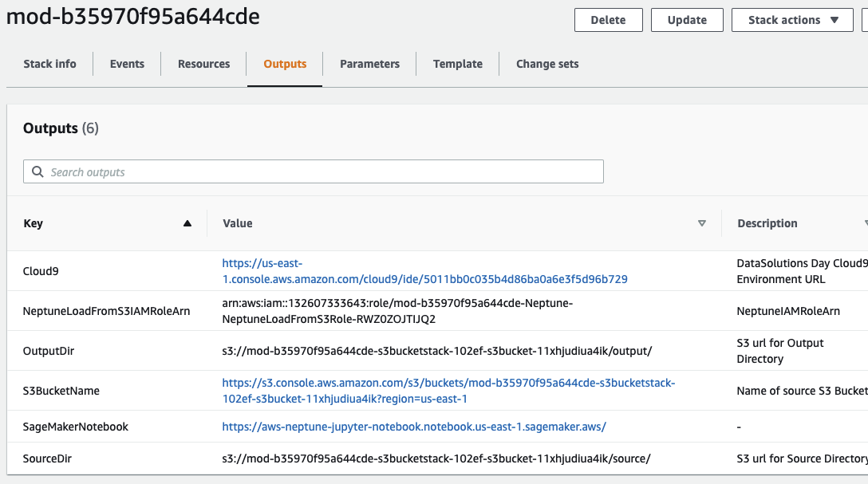This screenshot has height=484, width=868.
Task: Click the Description column header
Action: click(x=767, y=224)
